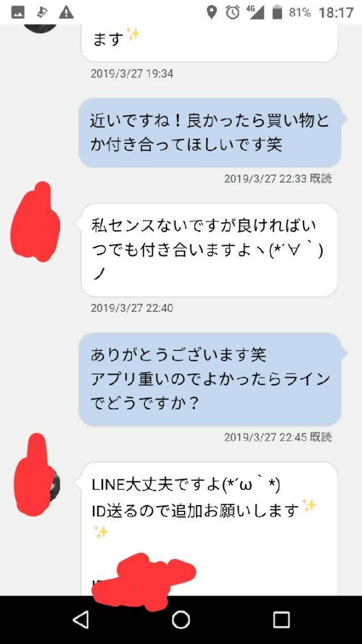Tap the timestamp 2019/3/27 22:40
Viewport: 362px width, 644px height.
tap(132, 308)
